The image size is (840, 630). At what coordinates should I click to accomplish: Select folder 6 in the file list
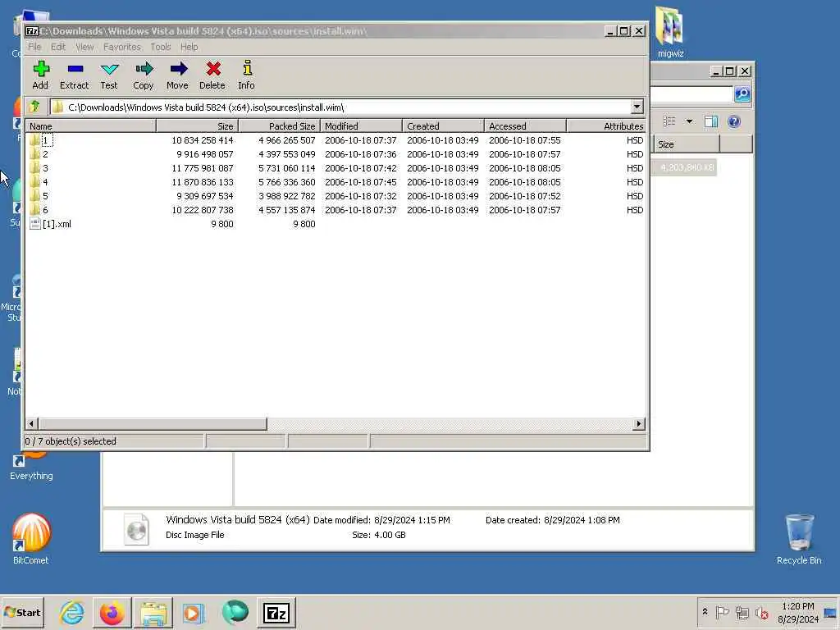[x=39, y=210]
